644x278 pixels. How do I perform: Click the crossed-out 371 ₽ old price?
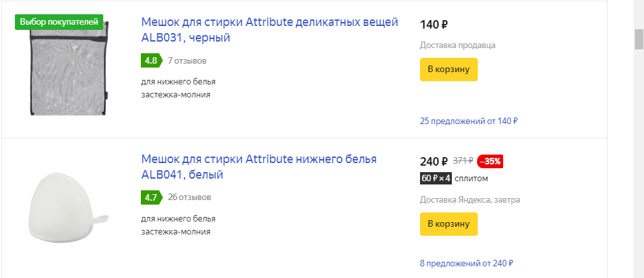tap(463, 162)
